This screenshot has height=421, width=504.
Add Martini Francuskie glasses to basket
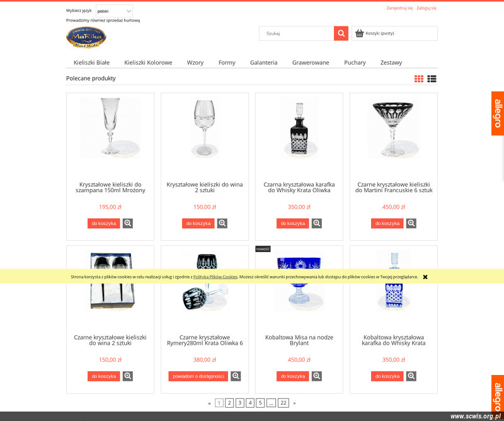(387, 223)
